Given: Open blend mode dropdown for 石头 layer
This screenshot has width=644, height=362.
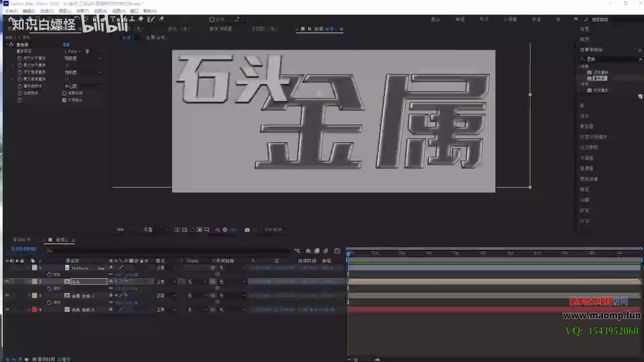Looking at the screenshot, I should pos(166,282).
